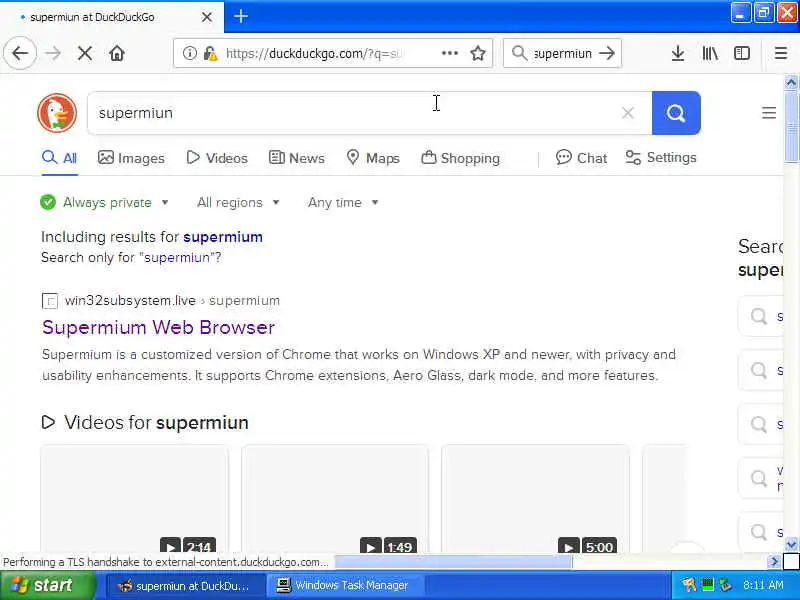Click the magnifier icon in browser search box
This screenshot has height=600, width=800.
pos(519,53)
